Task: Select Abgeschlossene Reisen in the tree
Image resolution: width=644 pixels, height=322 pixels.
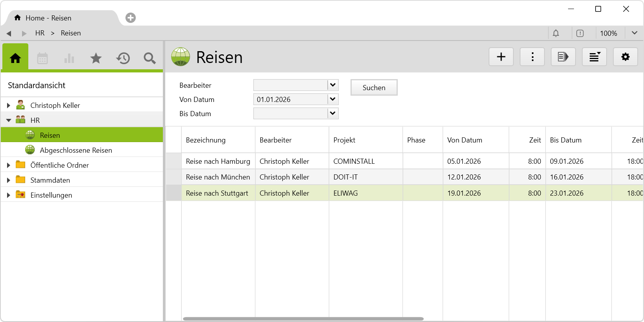Action: pos(76,150)
